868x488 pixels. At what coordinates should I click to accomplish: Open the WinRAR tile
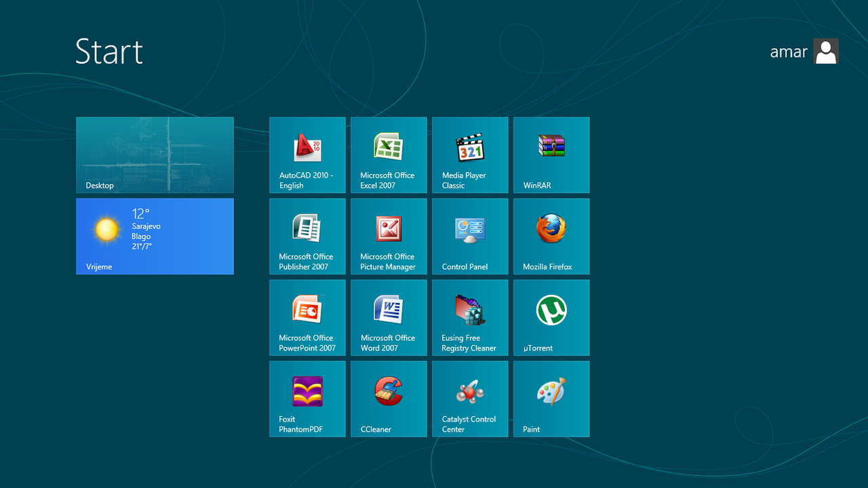point(551,155)
